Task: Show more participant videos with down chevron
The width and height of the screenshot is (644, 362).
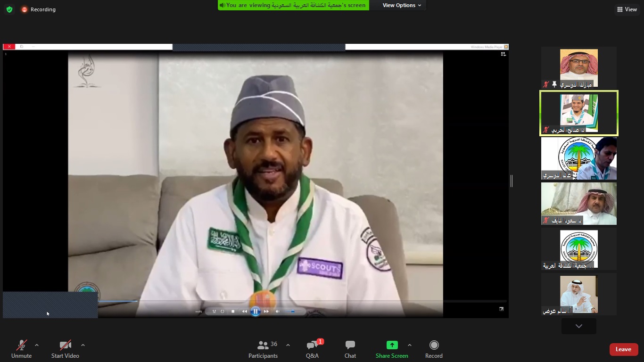Action: click(578, 326)
